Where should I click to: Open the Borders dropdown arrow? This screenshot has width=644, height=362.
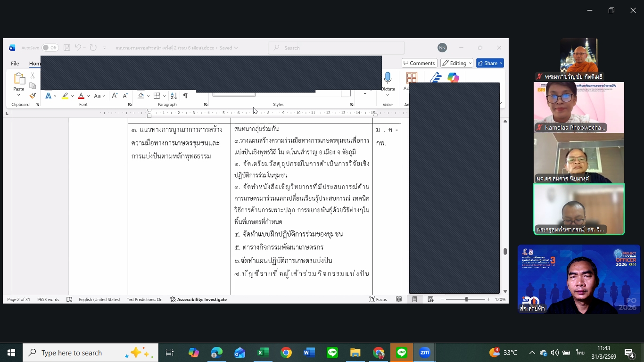(164, 96)
